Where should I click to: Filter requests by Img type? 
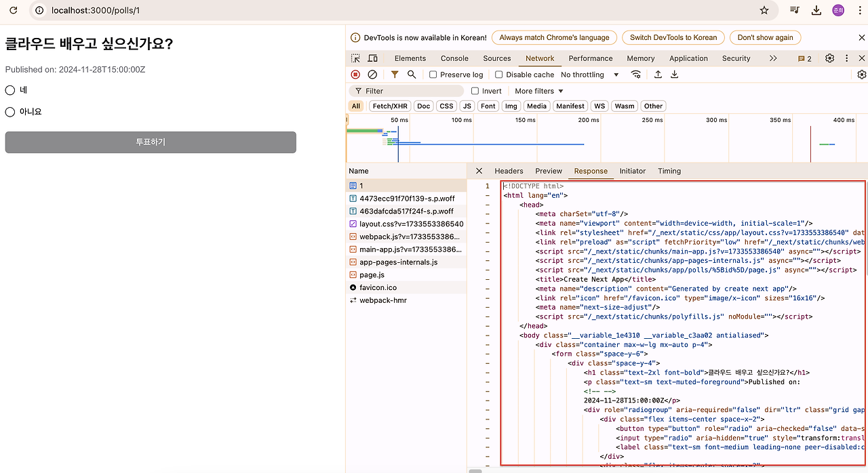pyautogui.click(x=511, y=106)
